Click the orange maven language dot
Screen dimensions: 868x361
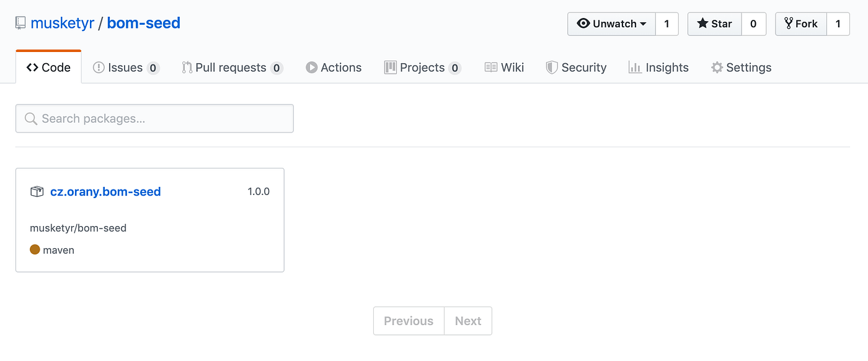pyautogui.click(x=35, y=250)
